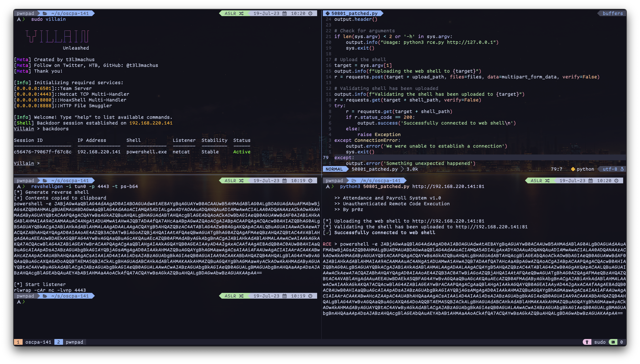The width and height of the screenshot is (640, 364).
Task: Click the folder icon in the top-left pane prompt
Action: click(x=45, y=13)
